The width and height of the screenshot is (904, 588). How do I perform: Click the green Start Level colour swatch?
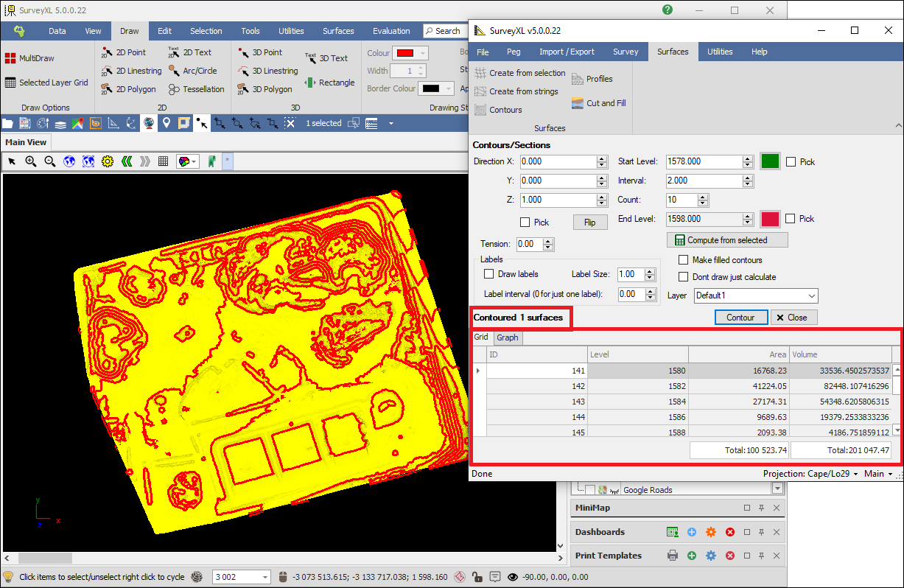tap(770, 161)
